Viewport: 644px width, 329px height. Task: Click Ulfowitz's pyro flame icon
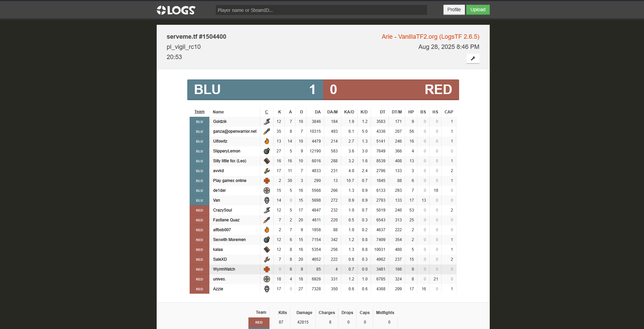pyautogui.click(x=267, y=141)
